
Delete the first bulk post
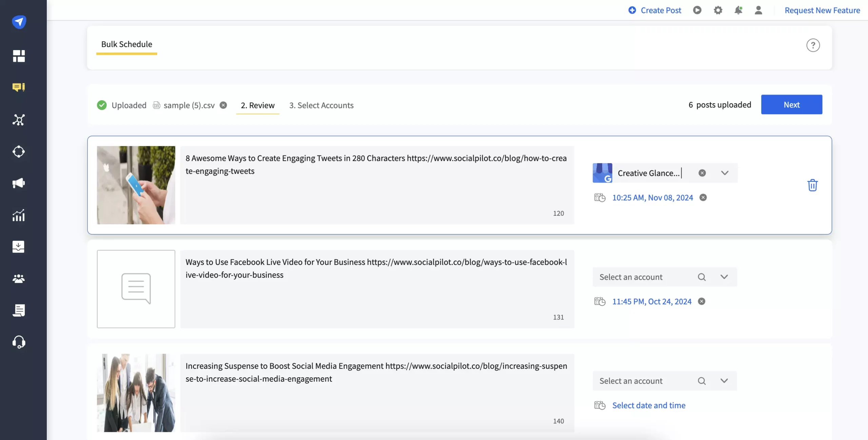[x=813, y=185]
